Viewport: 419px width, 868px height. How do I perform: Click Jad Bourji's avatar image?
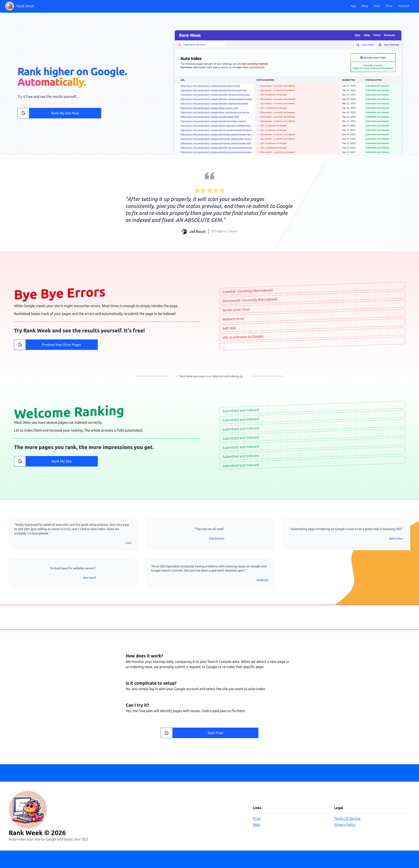coord(184,231)
